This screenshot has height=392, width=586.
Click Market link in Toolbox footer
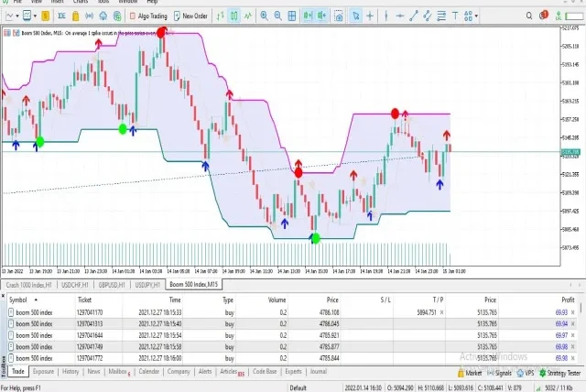[x=470, y=373]
